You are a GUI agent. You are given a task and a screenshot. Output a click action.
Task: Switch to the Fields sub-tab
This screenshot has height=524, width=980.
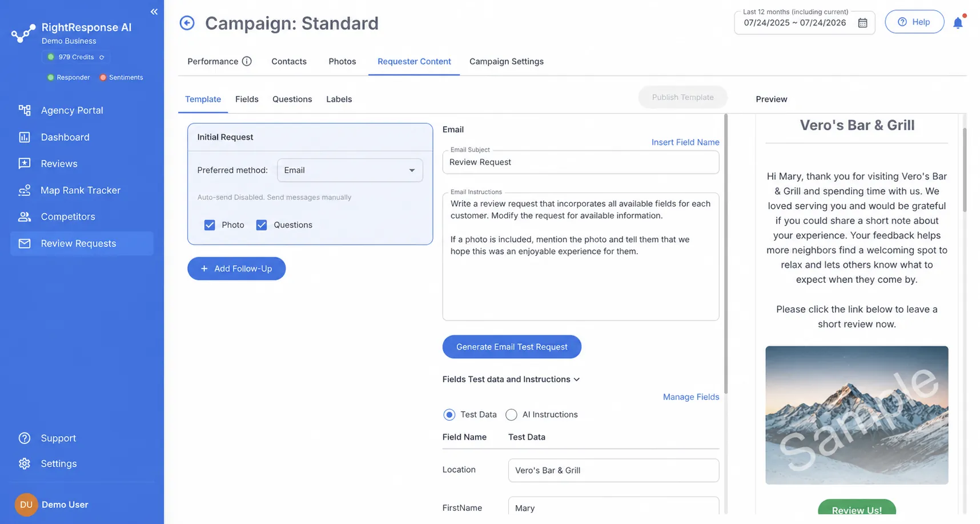247,99
